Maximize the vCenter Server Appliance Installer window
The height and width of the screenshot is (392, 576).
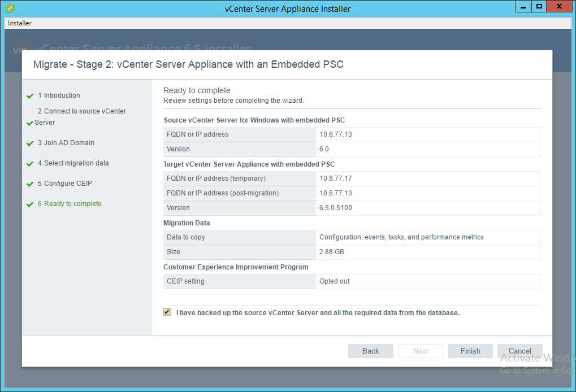pyautogui.click(x=539, y=7)
